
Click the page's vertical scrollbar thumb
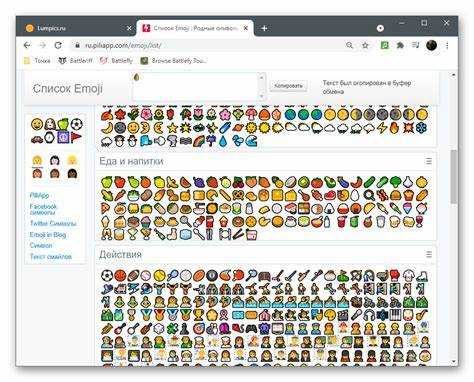[453, 176]
